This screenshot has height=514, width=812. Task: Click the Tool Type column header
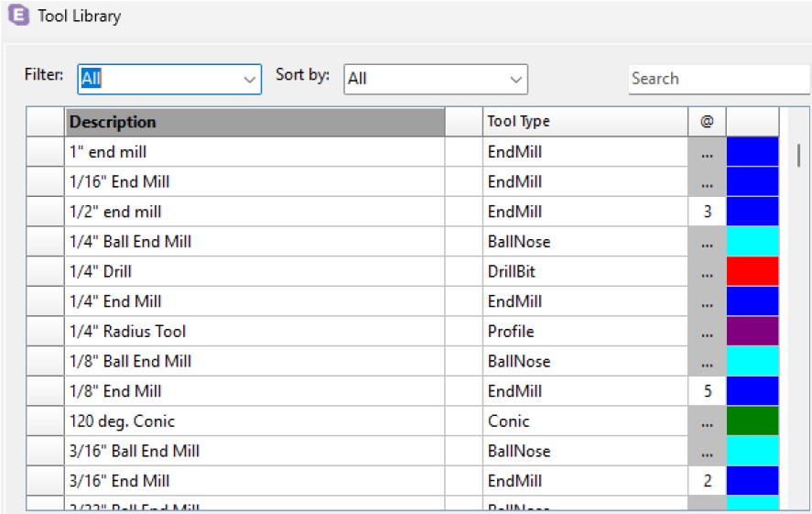click(x=584, y=122)
